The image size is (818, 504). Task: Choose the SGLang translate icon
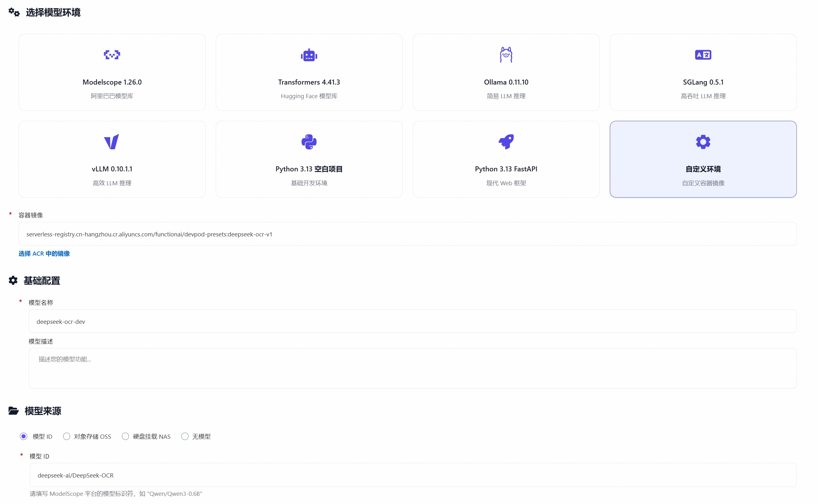(703, 55)
